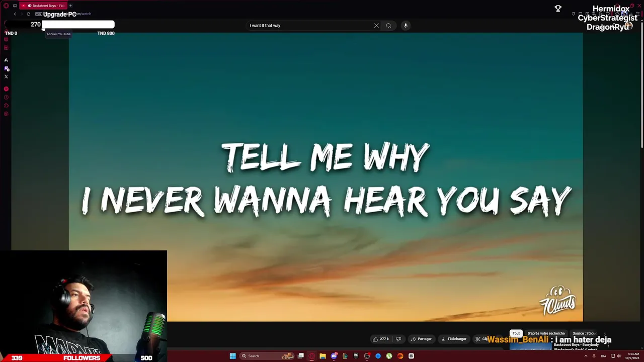The height and width of the screenshot is (362, 644).
Task: Open Aria AI in the sidebar
Action: coord(6,60)
